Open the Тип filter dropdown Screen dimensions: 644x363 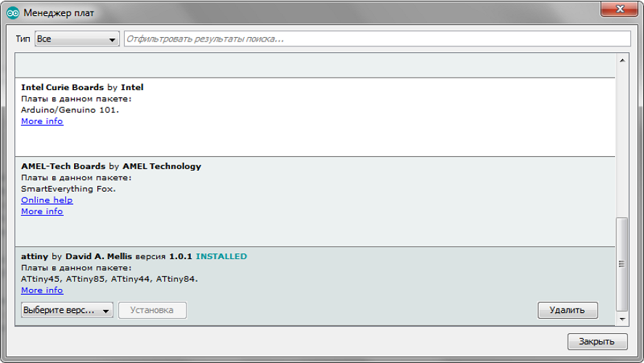[77, 39]
